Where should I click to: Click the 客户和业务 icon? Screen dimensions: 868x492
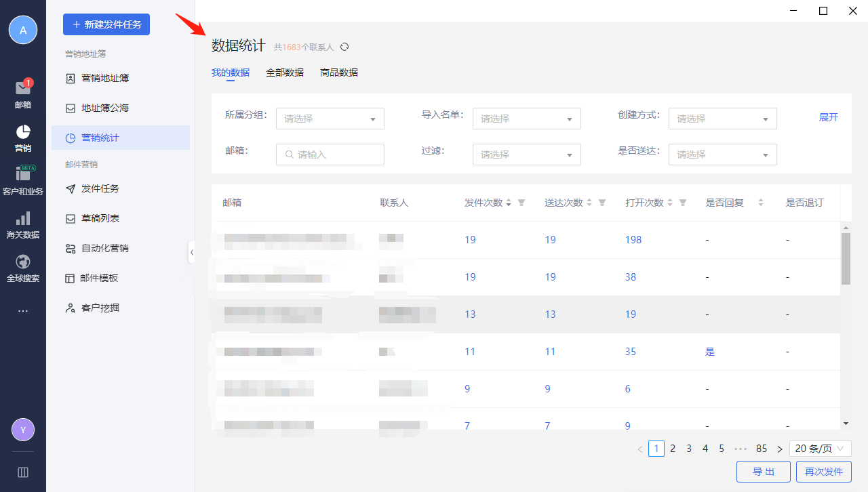click(22, 174)
